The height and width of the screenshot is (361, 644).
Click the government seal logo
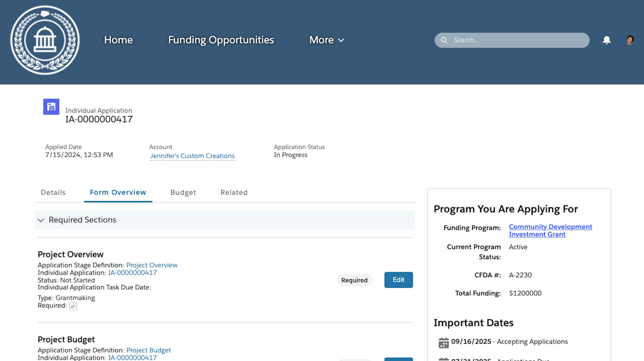pyautogui.click(x=45, y=40)
